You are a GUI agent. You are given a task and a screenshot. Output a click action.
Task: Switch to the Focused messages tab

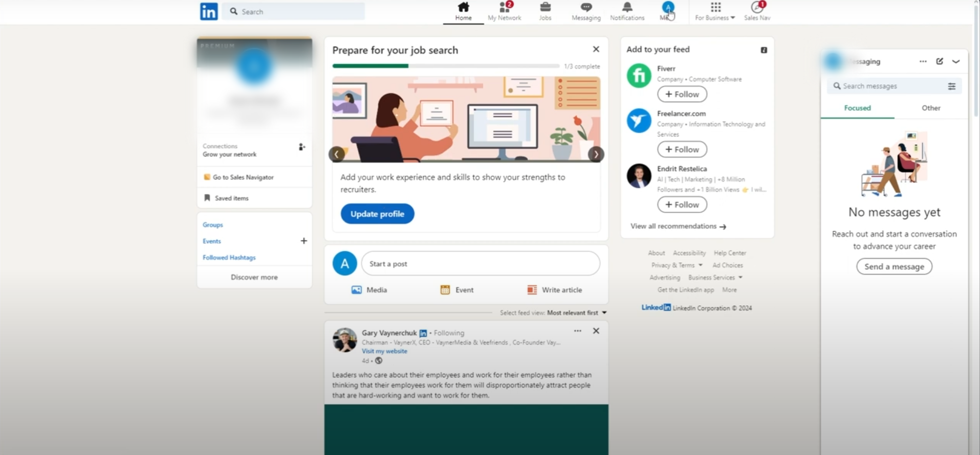858,108
